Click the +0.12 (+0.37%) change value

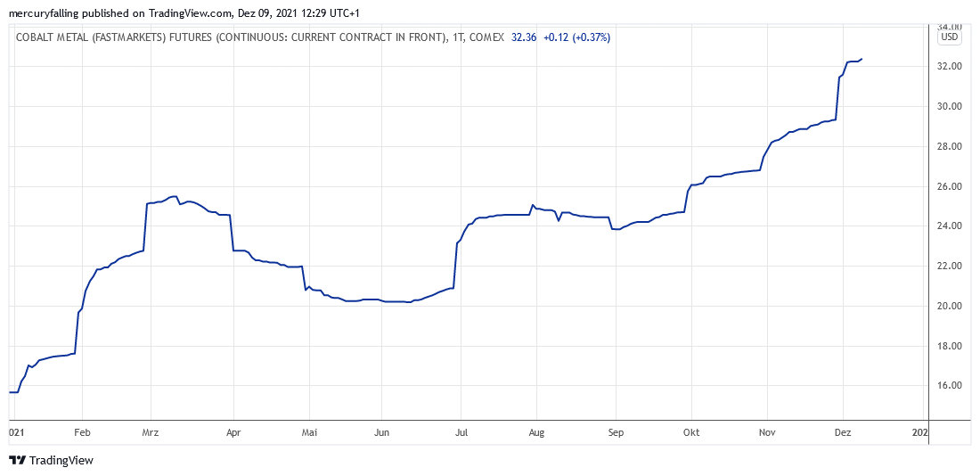(576, 37)
